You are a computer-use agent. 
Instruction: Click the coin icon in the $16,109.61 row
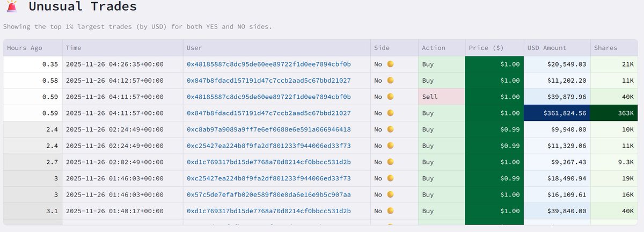[391, 194]
